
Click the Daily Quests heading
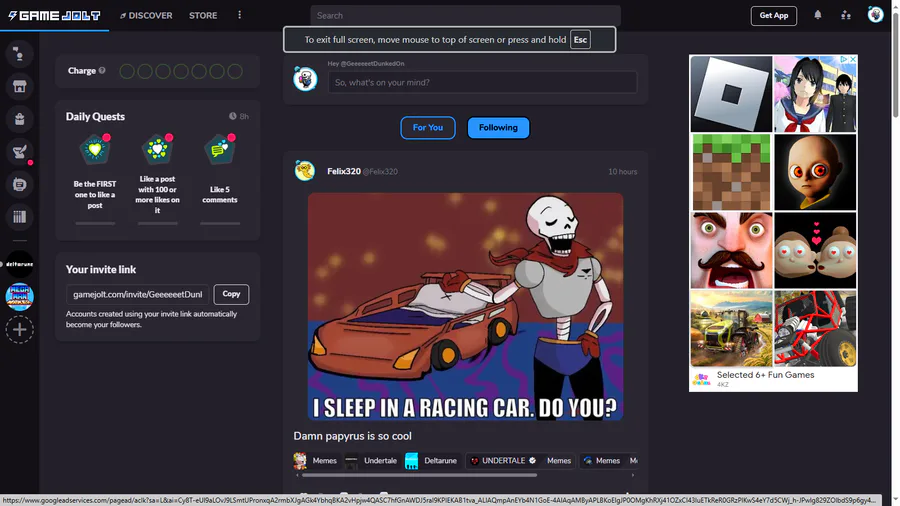(x=95, y=116)
